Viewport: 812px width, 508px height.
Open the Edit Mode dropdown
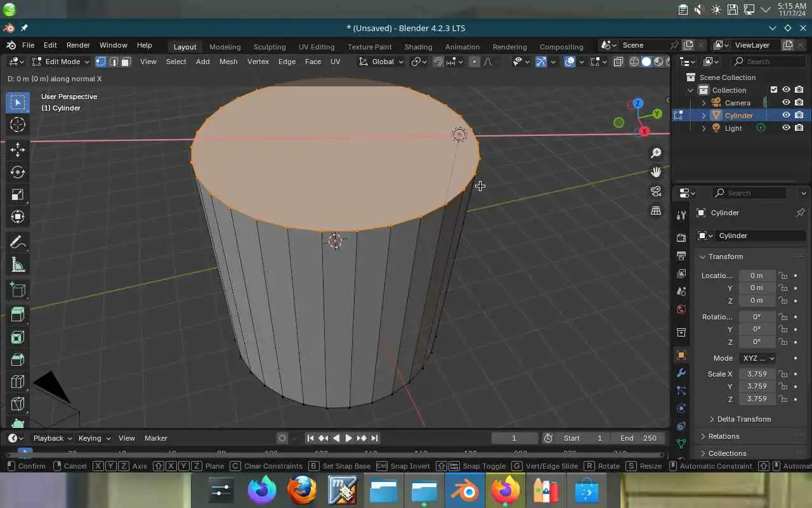click(61, 62)
